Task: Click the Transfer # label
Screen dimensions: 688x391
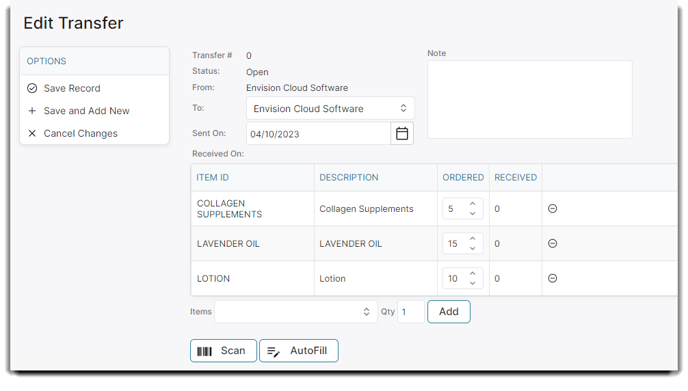Action: (x=212, y=55)
